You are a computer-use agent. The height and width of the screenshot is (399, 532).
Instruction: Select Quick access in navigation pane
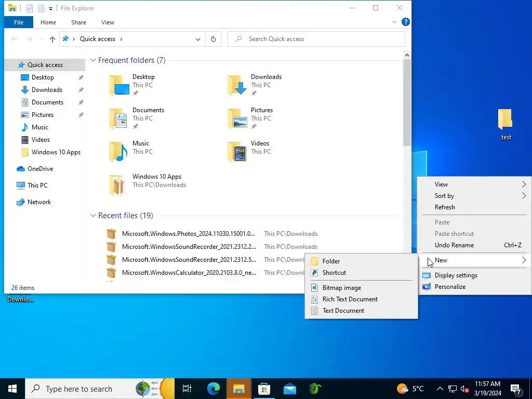click(x=45, y=65)
